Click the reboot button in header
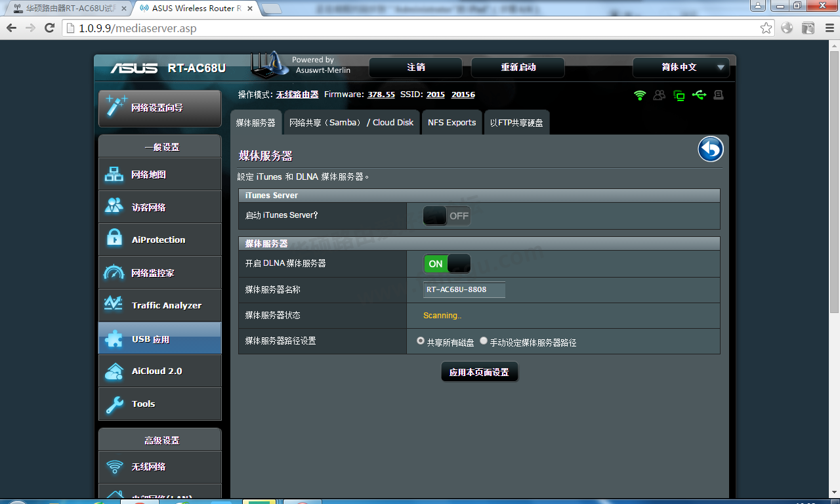This screenshot has width=840, height=504. [518, 68]
